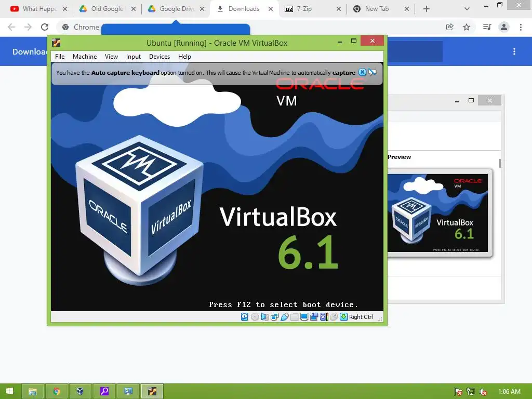532x399 pixels.
Task: Expand the Chrome tab search chevron
Action: (x=467, y=9)
